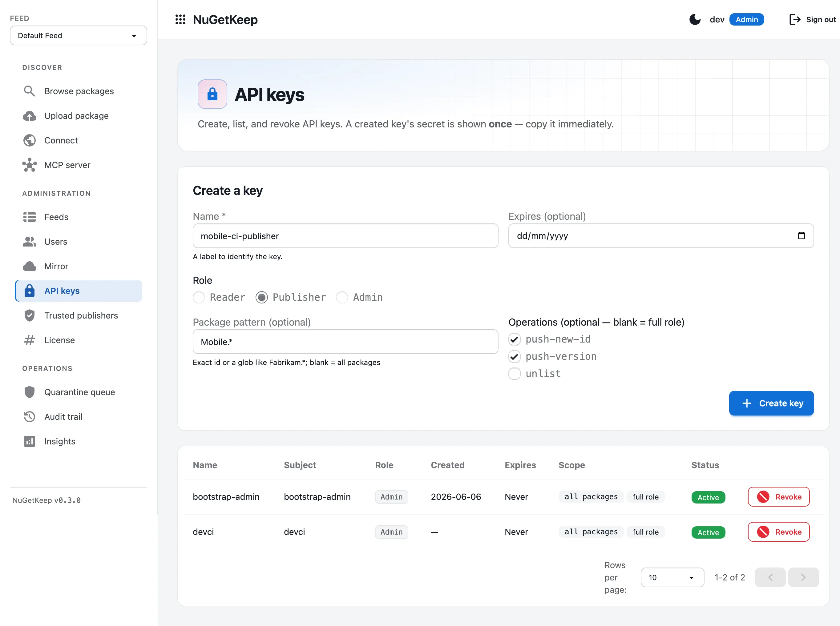This screenshot has height=626, width=840.
Task: Select the Reader role radio
Action: click(x=199, y=297)
